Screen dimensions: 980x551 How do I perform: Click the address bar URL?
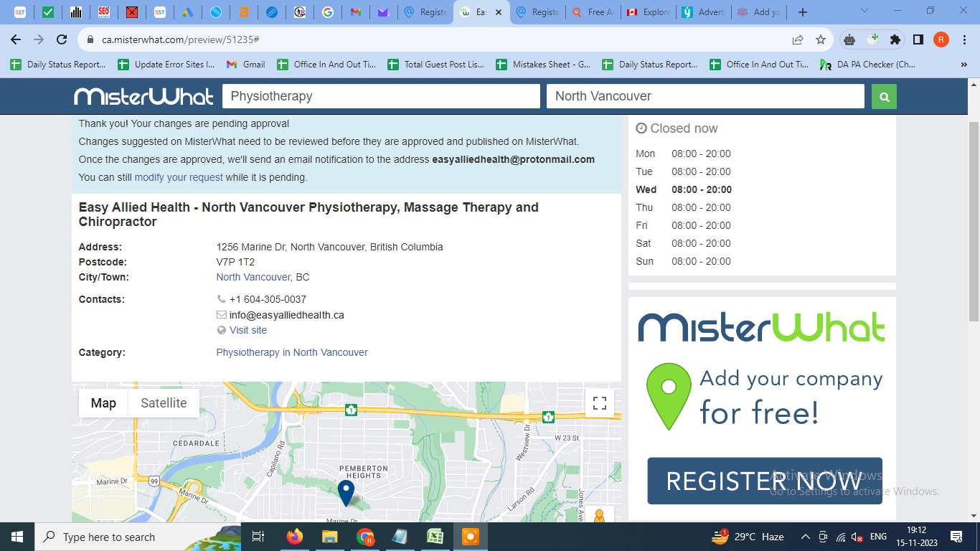point(181,40)
